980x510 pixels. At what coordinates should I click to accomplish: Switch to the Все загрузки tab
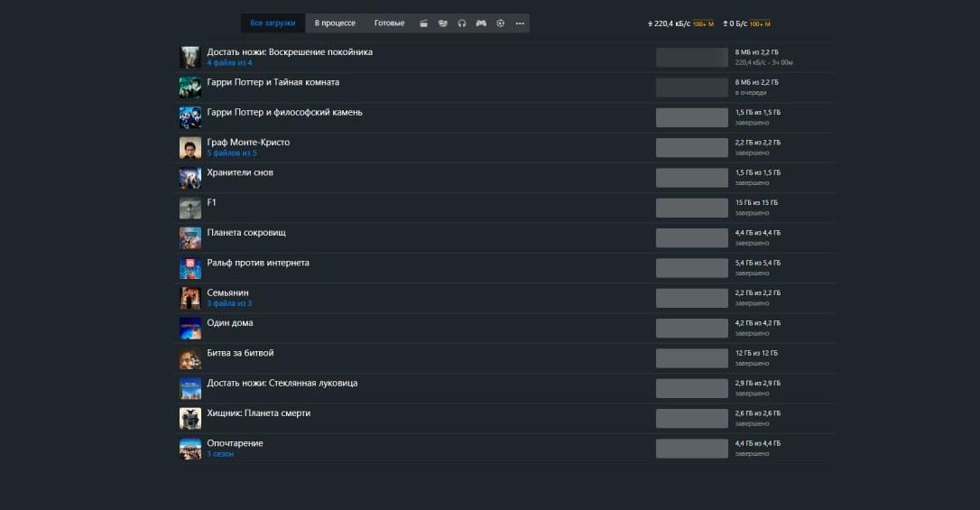pos(273,23)
